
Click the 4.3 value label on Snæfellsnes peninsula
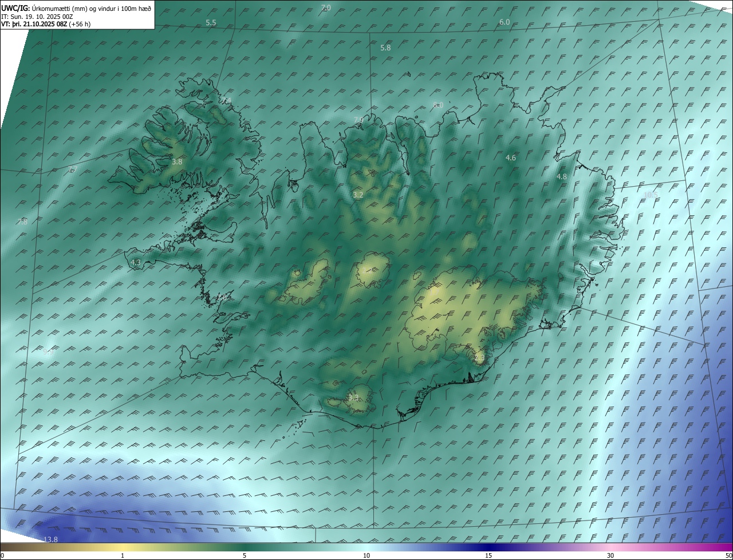point(136,262)
